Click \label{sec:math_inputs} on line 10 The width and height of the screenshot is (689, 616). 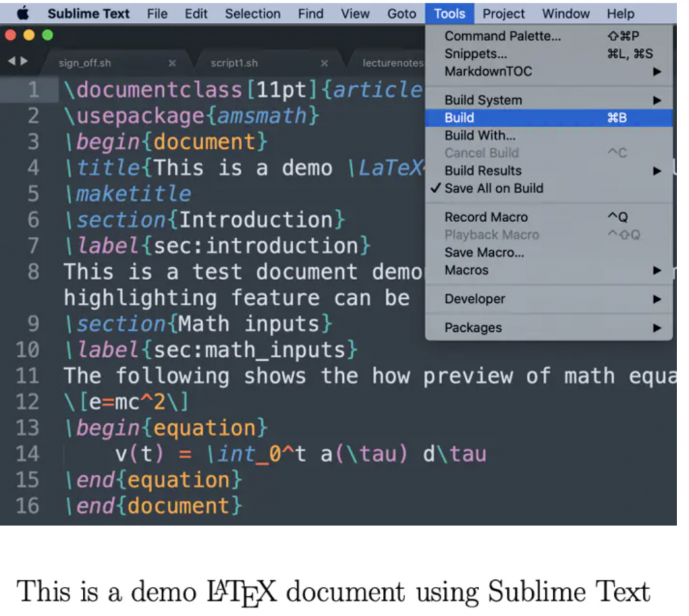[211, 350]
